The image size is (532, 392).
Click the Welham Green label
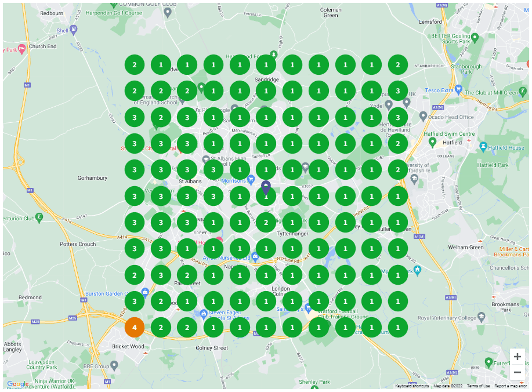pyautogui.click(x=466, y=247)
